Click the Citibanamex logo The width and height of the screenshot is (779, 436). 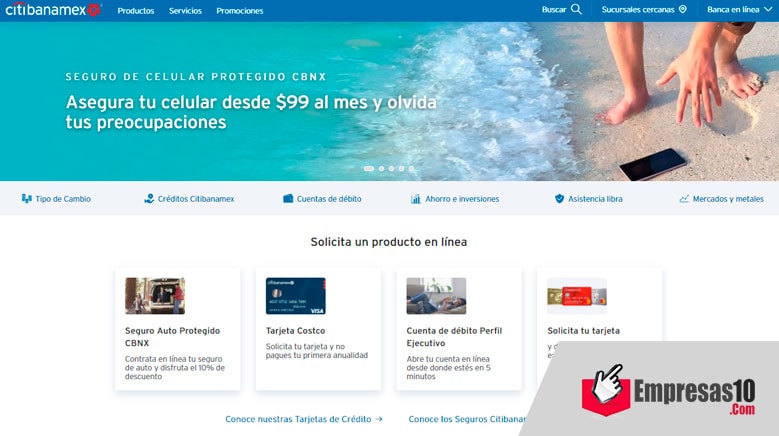(x=53, y=9)
